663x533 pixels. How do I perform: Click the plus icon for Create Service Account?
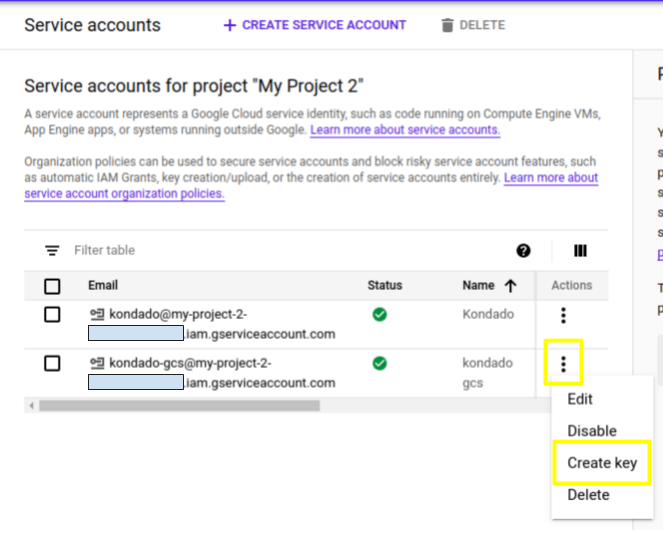coord(230,25)
